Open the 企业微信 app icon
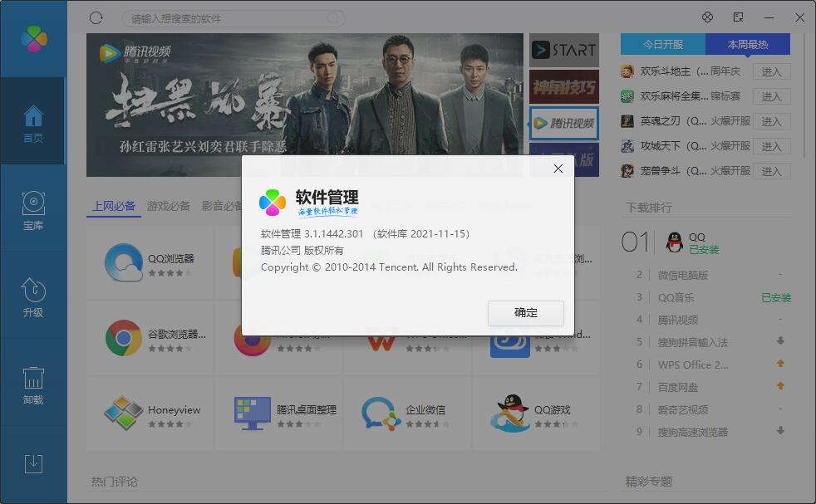The width and height of the screenshot is (816, 504). coord(381,413)
